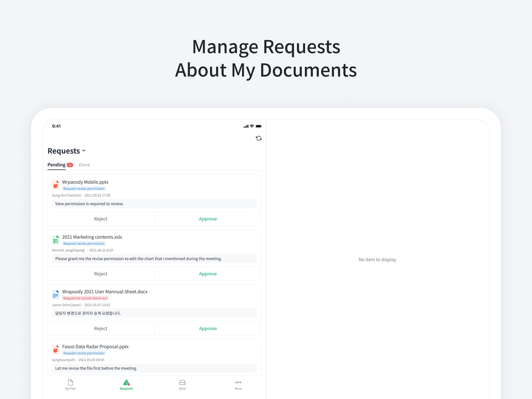Click the Wi-Fi status icon

252,126
